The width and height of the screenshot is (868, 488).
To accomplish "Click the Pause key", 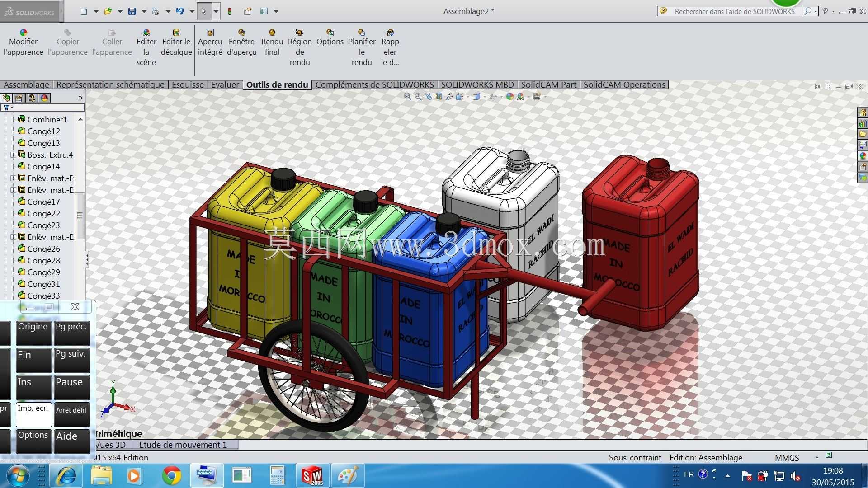I will (x=72, y=387).
